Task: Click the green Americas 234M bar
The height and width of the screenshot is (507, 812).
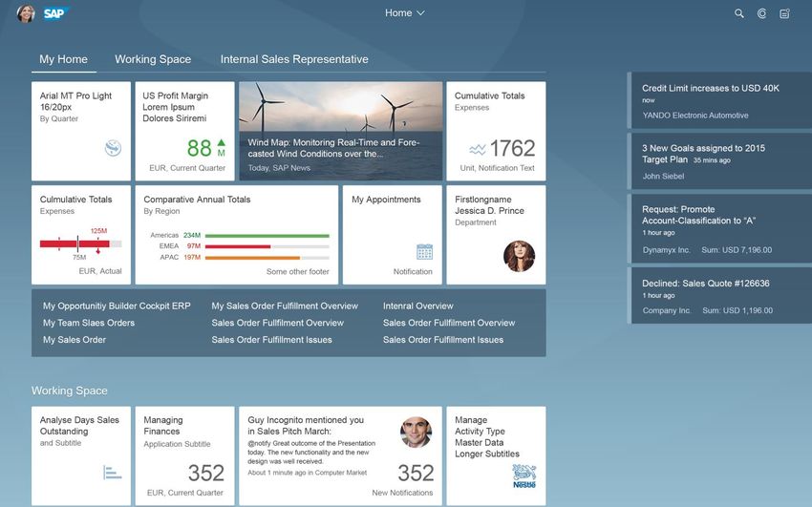Action: 267,236
